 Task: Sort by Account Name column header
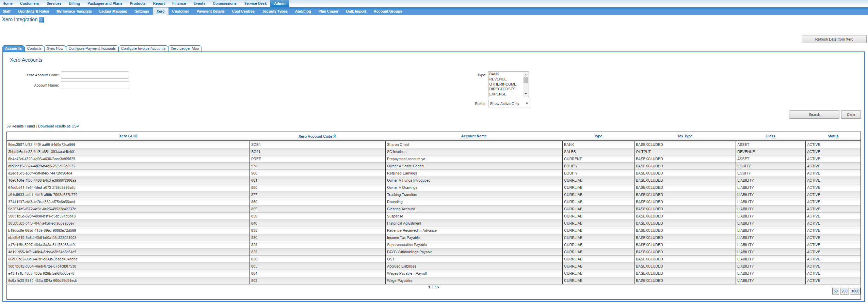point(473,136)
